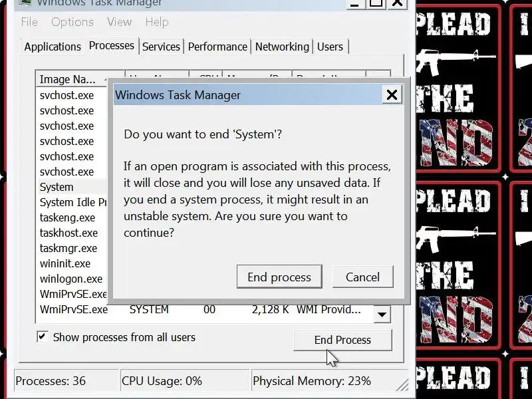Click the WMI Provid... description cell
The width and height of the screenshot is (532, 399).
click(x=329, y=309)
